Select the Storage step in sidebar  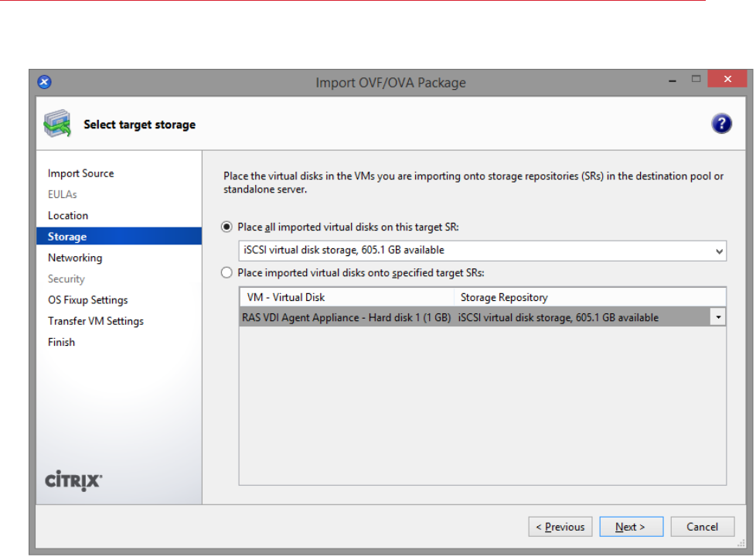tap(119, 237)
